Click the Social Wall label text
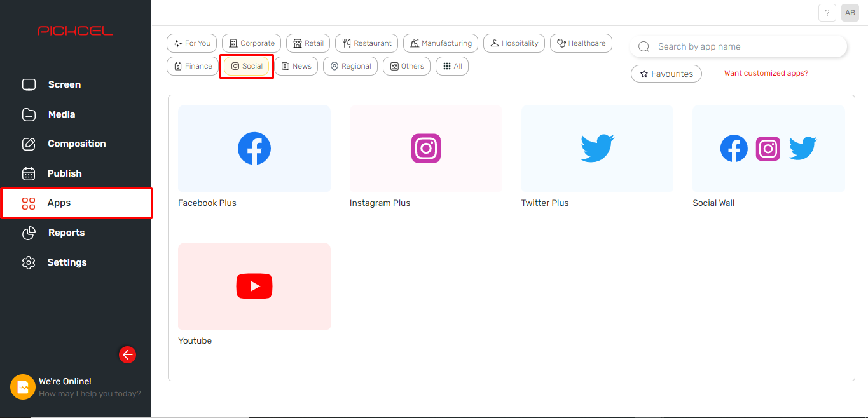The width and height of the screenshot is (868, 418). (x=713, y=203)
